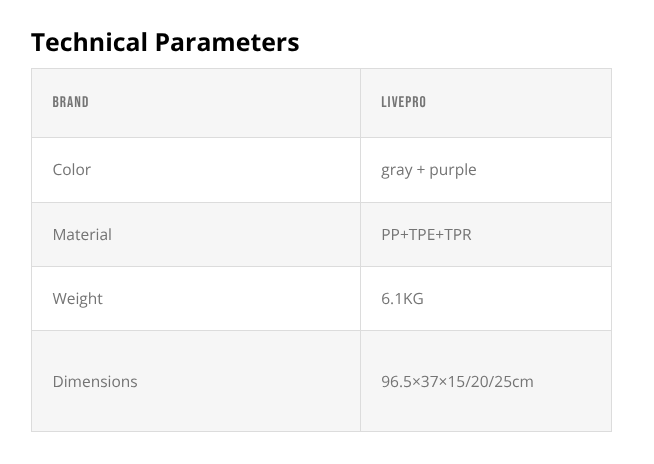Click the word purple in Color value
Viewport: 654px width, 464px height.
[x=453, y=170]
